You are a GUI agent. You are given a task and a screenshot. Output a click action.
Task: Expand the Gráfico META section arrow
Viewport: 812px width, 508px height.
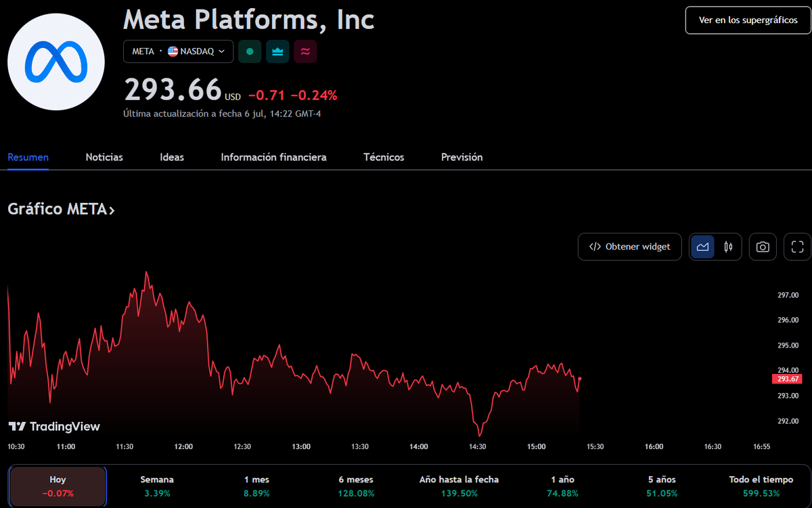[112, 210]
